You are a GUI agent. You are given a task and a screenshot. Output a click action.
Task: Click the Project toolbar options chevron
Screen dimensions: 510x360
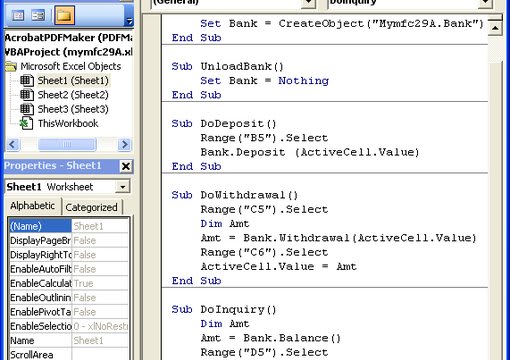[x=129, y=21]
